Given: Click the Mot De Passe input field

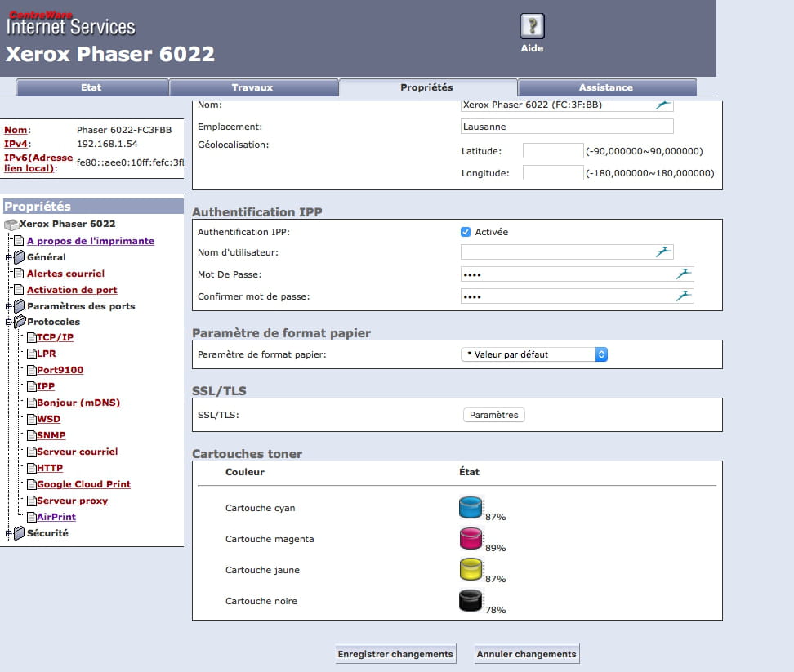Looking at the screenshot, I should (578, 274).
